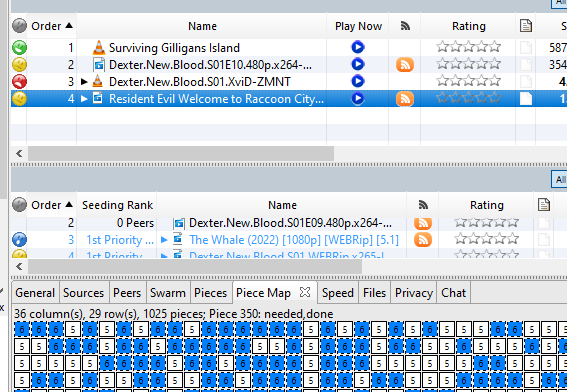567x392 pixels.
Task: Sort by RSS column in downloading table
Action: (405, 26)
